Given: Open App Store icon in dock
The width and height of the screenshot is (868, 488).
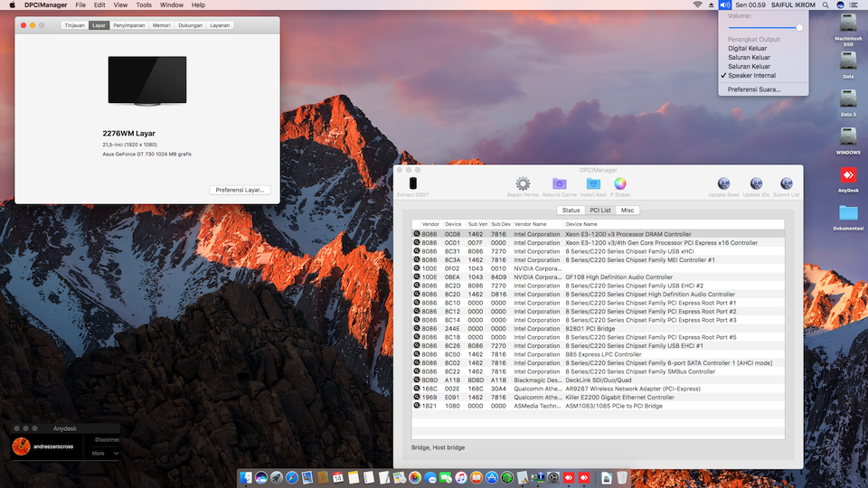Looking at the screenshot, I should [x=492, y=477].
